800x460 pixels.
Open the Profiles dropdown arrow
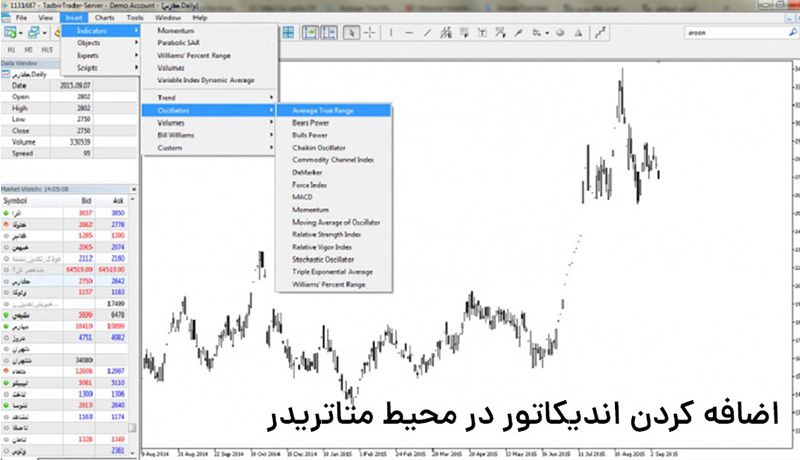(x=44, y=33)
